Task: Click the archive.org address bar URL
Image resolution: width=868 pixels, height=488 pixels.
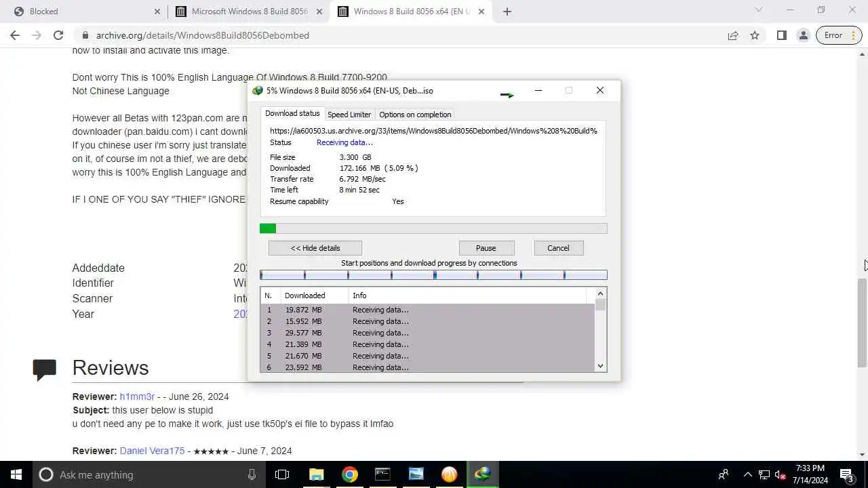Action: coord(203,35)
